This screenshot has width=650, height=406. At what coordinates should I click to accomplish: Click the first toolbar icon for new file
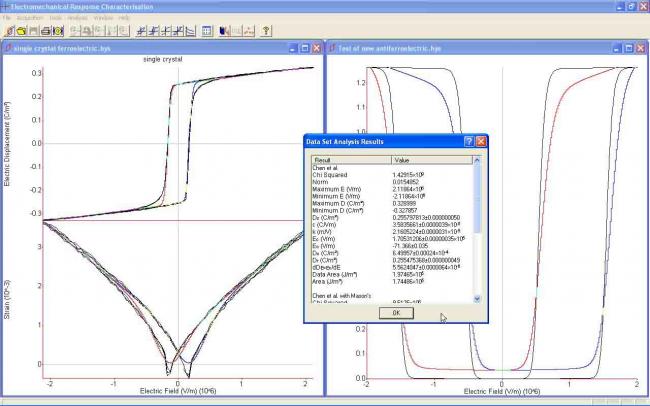coord(8,31)
